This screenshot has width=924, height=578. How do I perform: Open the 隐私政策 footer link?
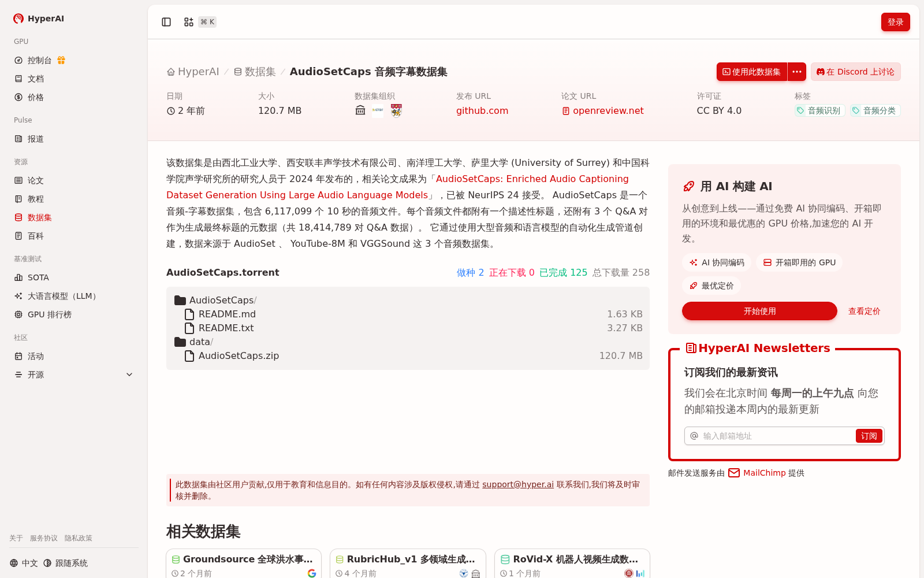point(79,538)
